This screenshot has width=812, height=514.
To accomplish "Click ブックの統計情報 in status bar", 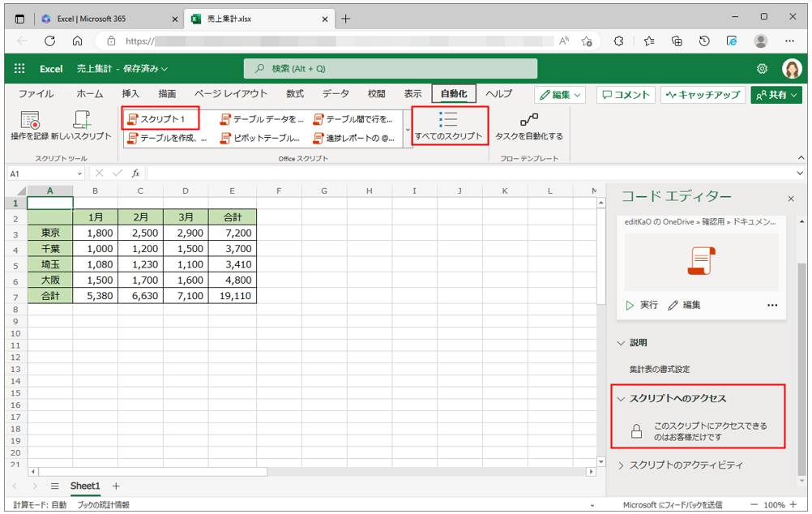I will coord(104,504).
